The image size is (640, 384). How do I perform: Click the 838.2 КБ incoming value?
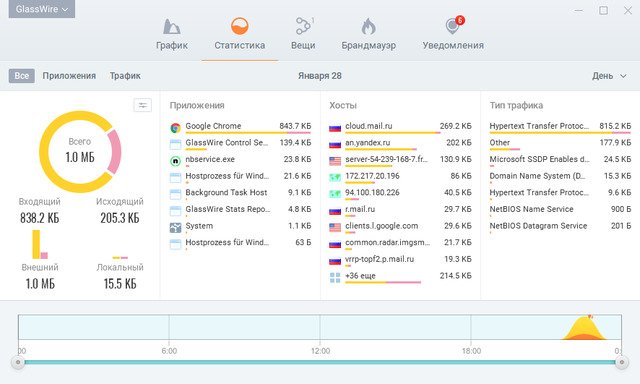click(40, 218)
